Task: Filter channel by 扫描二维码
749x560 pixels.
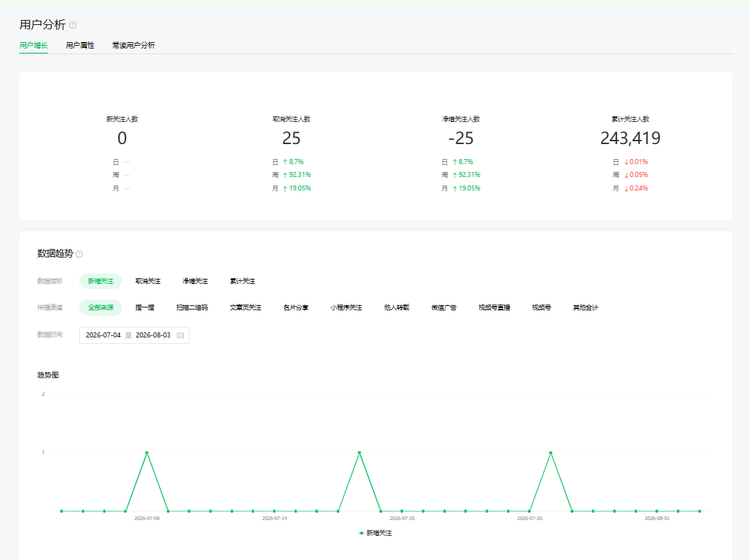Action: (x=192, y=307)
